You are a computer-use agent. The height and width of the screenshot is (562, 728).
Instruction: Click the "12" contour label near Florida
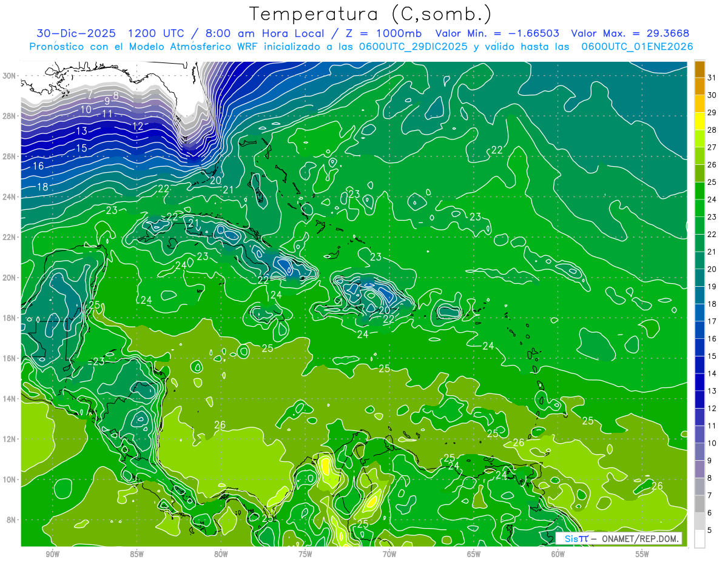tap(138, 127)
